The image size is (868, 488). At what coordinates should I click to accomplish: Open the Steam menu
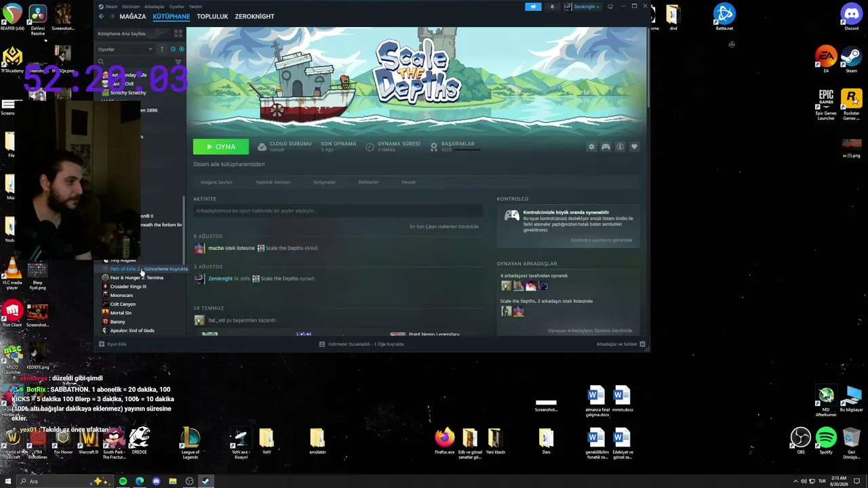pyautogui.click(x=111, y=7)
